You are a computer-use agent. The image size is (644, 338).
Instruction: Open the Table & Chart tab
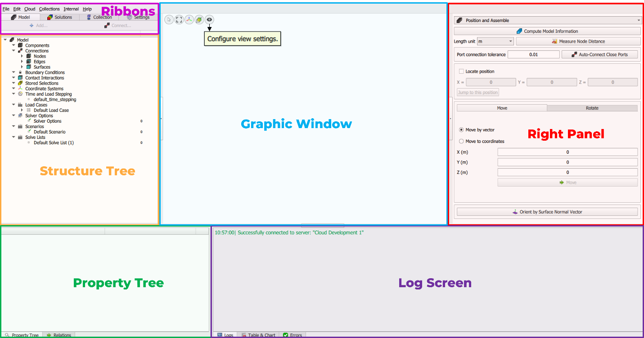[x=258, y=335]
